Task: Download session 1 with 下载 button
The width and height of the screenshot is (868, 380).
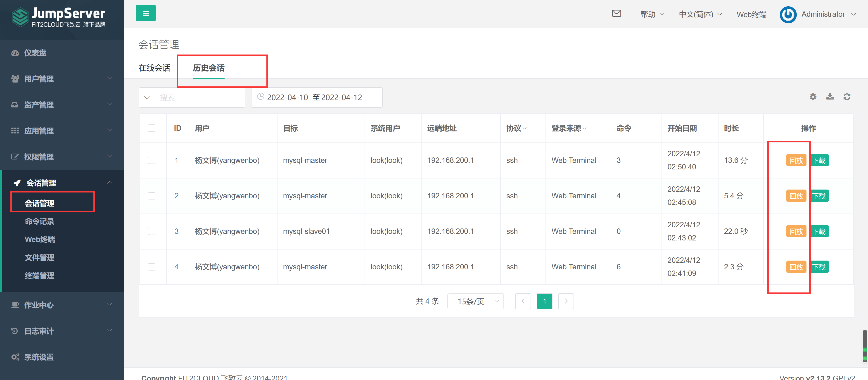Action: click(819, 160)
